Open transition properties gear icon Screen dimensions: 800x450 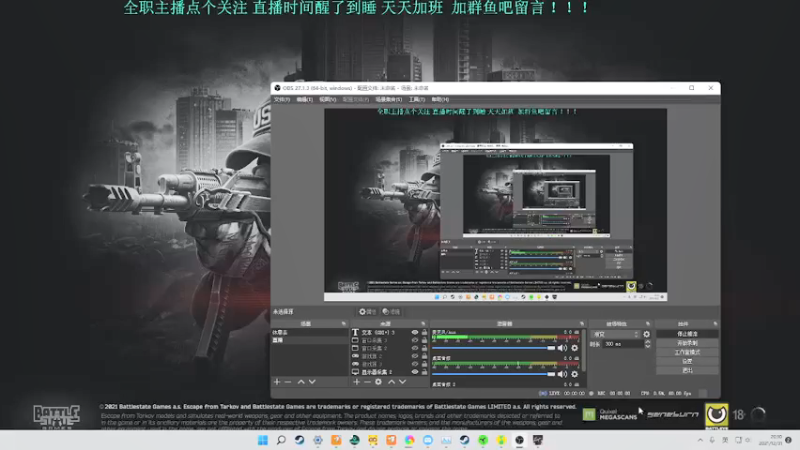click(646, 334)
